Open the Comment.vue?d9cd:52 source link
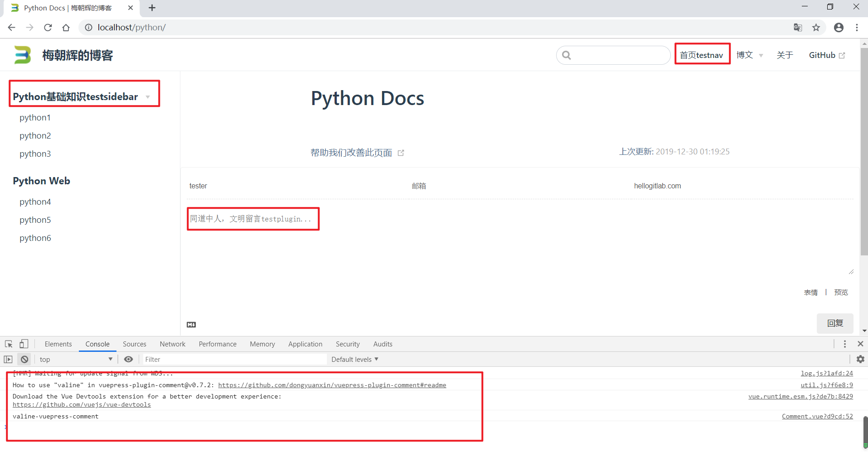 [x=817, y=417]
